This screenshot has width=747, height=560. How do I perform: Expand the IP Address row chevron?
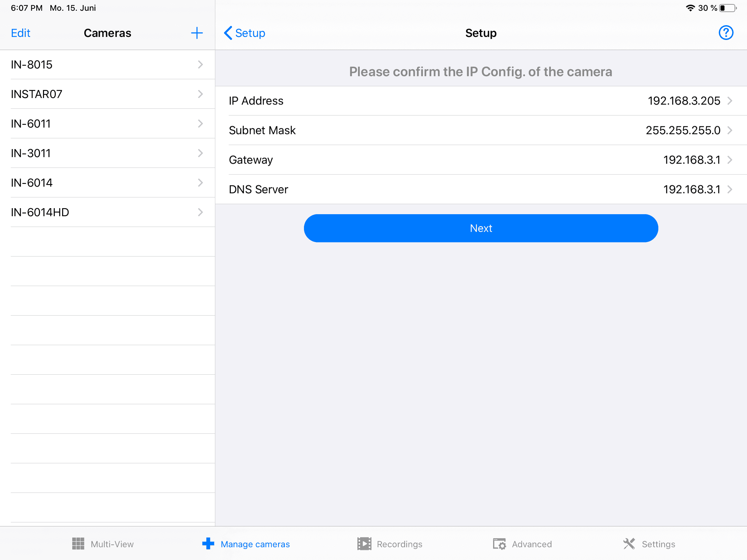pos(730,101)
